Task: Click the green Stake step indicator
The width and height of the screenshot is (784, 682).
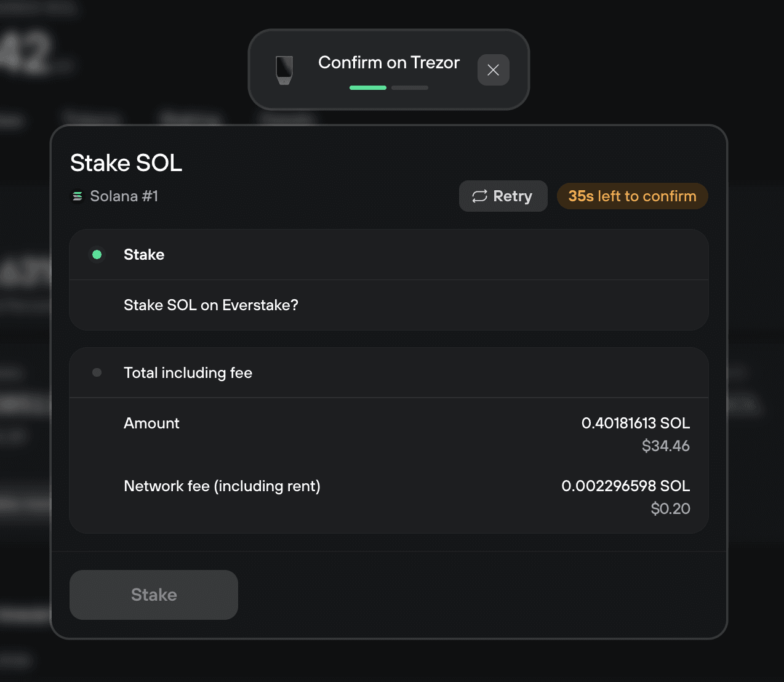Action: click(97, 254)
